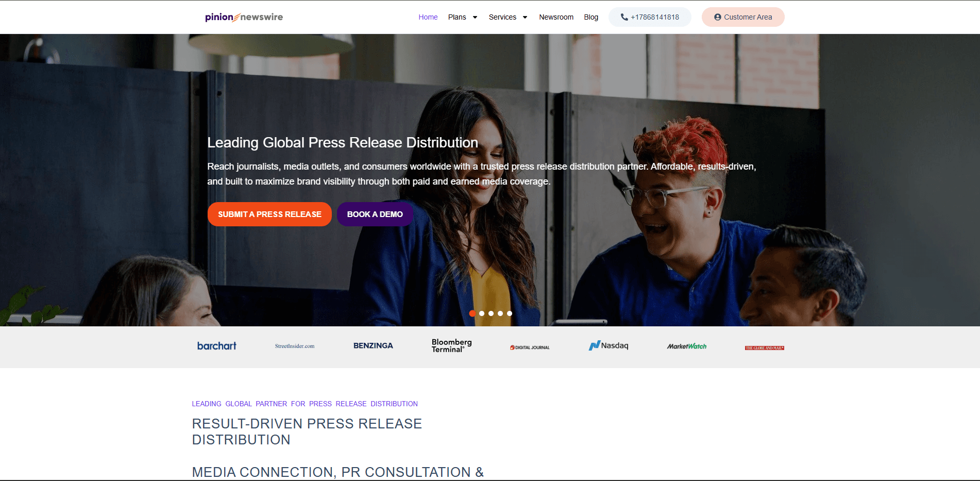
Task: Select the first orange slider dot
Action: click(472, 313)
